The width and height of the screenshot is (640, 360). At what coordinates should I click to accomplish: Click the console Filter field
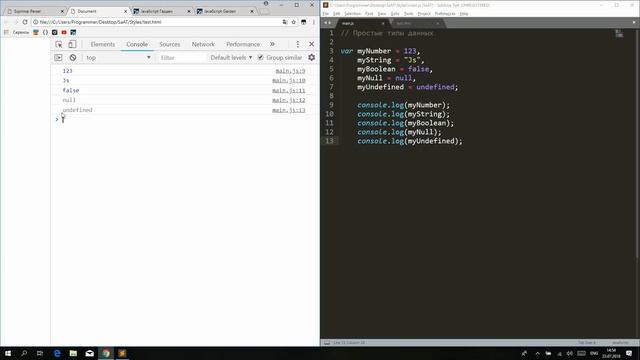(x=182, y=58)
